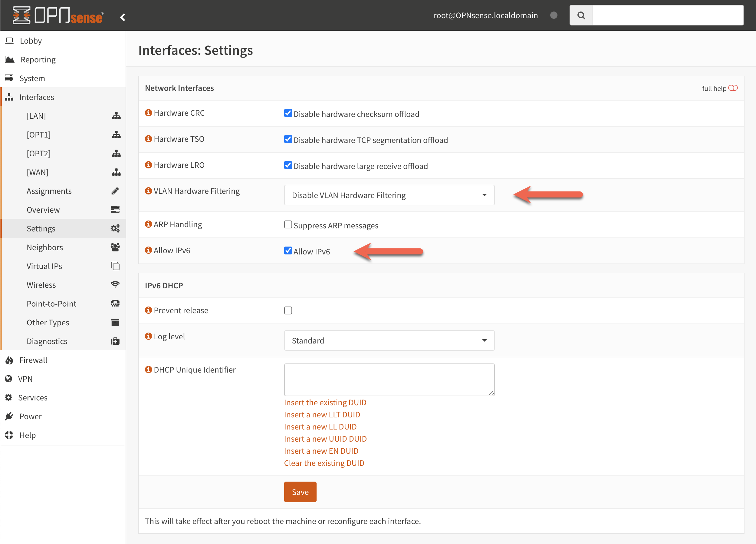Click the LAN interface icon
756x544 pixels.
coord(116,115)
